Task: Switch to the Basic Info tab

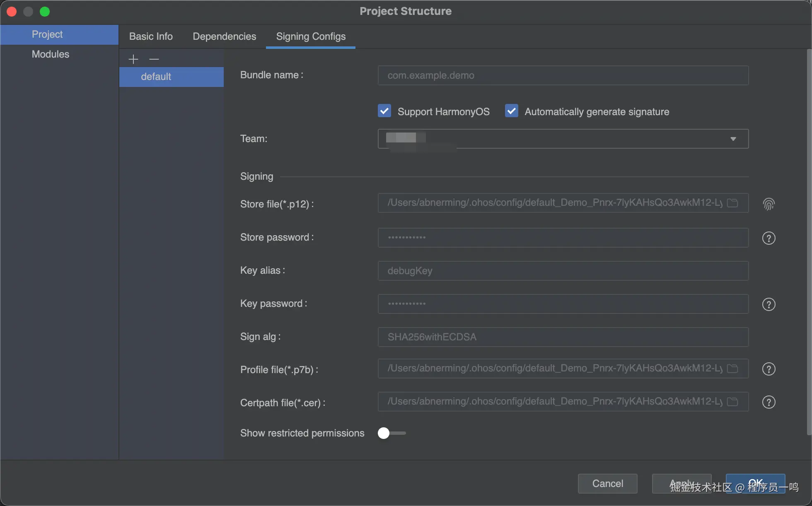Action: pos(151,36)
